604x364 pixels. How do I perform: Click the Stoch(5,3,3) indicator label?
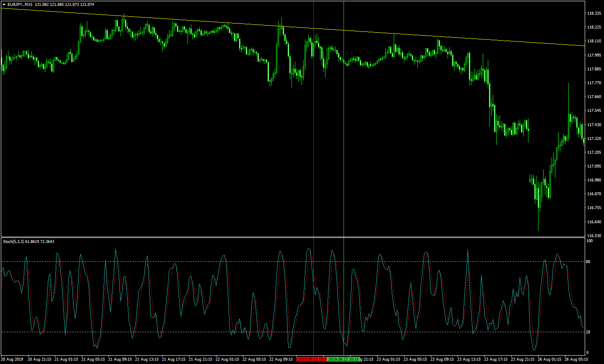click(x=13, y=242)
